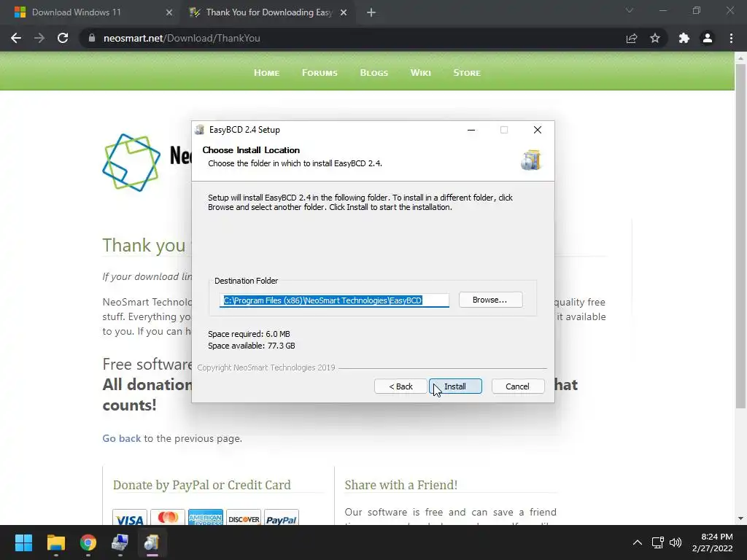Choose the PayPal payment icon
The width and height of the screenshot is (747, 560).
click(x=281, y=518)
